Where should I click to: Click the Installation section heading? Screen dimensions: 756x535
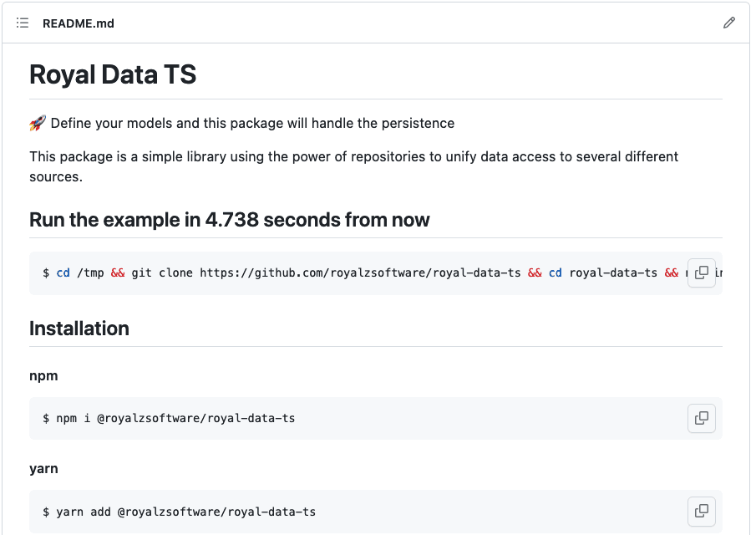coord(79,329)
